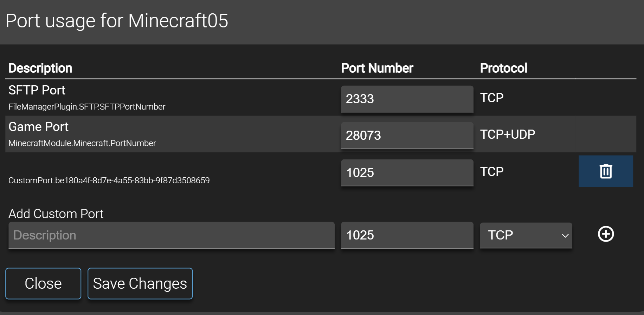
Task: Focus the SFTP port number field 2333
Action: (407, 99)
